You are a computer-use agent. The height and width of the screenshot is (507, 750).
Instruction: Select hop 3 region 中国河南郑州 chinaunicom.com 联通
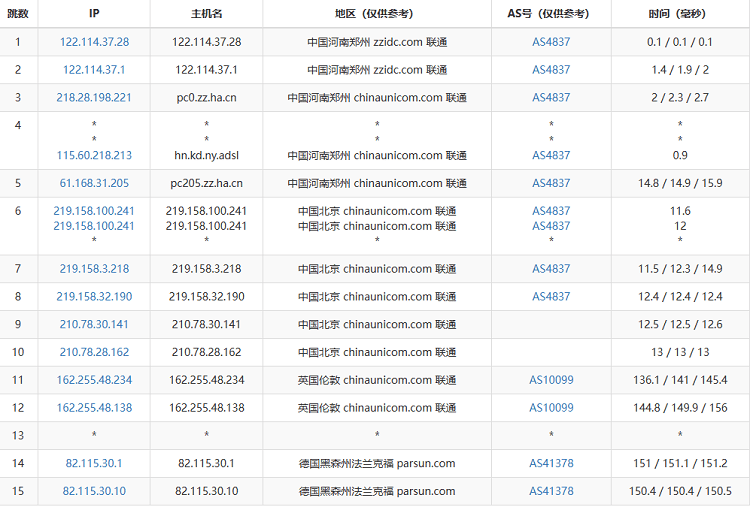pos(377,98)
